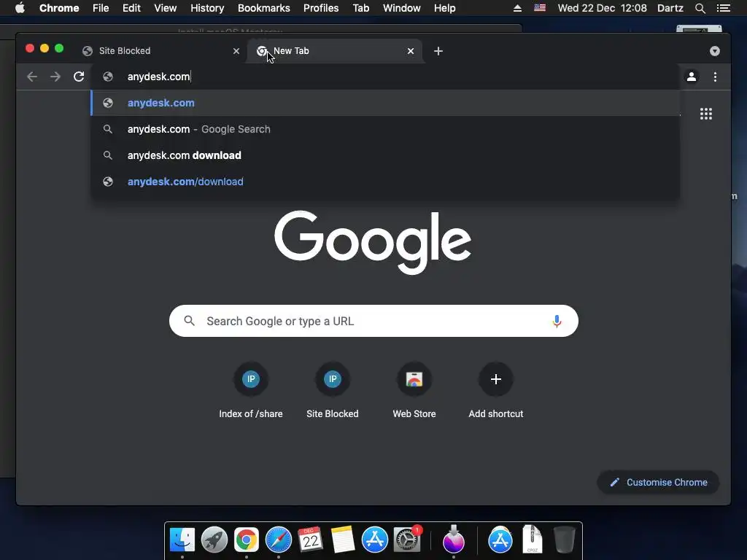Open the History menu
Image resolution: width=747 pixels, height=560 pixels.
pos(207,8)
